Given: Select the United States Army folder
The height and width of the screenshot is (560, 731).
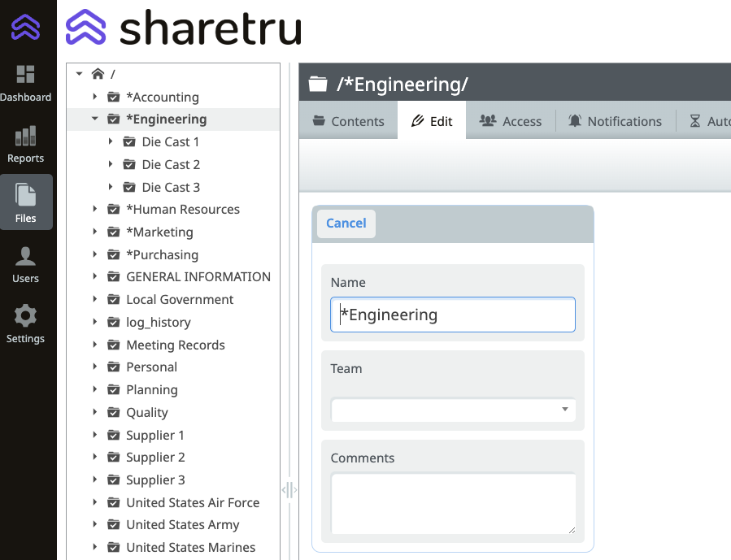Looking at the screenshot, I should (183, 525).
